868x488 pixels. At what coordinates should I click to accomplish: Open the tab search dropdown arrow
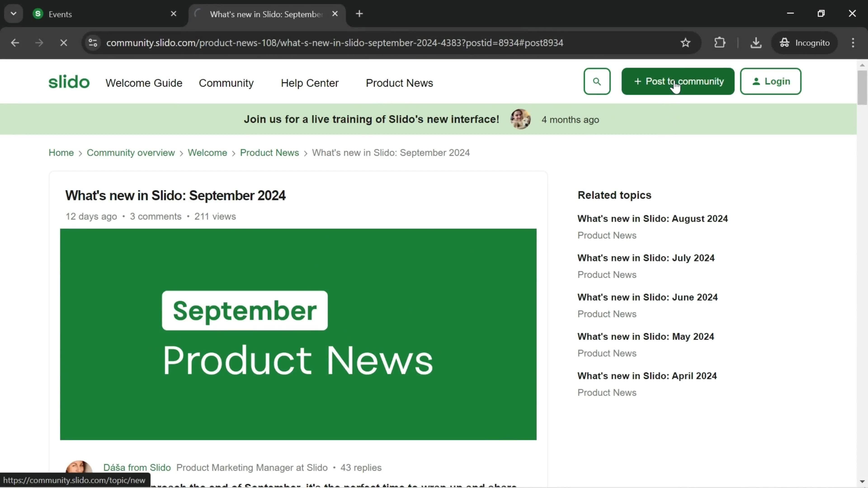click(14, 14)
